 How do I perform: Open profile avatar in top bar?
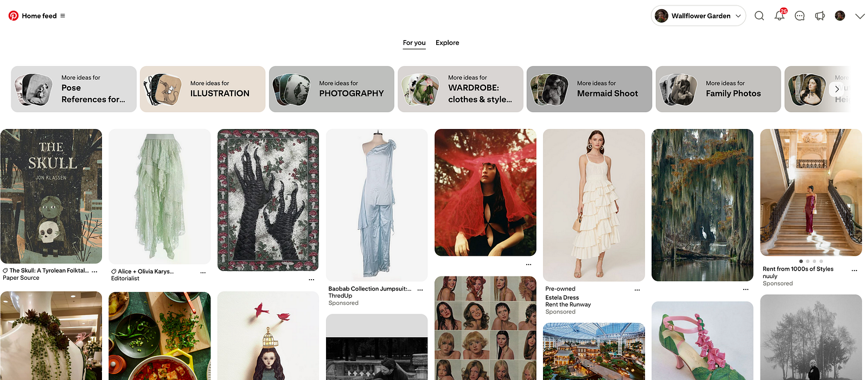[x=840, y=16]
